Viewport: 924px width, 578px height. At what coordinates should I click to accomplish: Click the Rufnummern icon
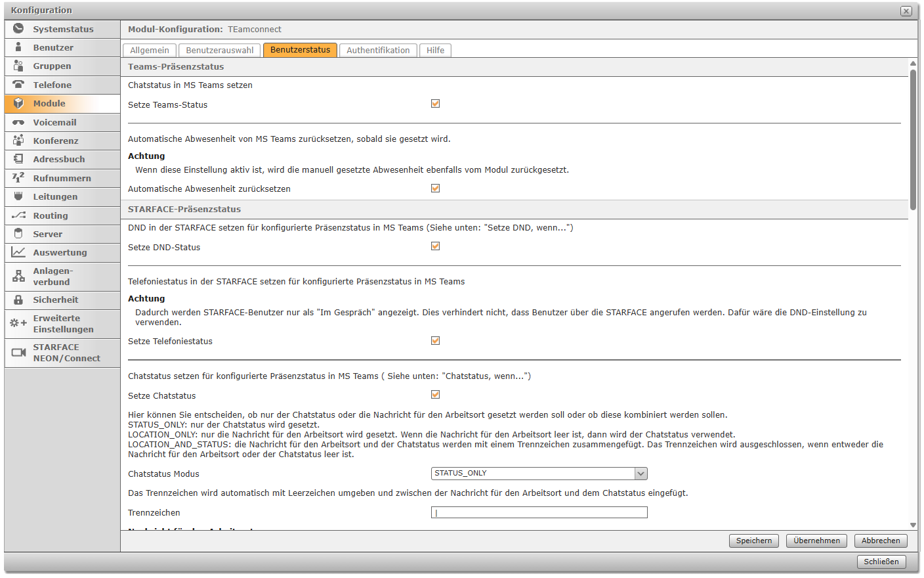click(x=18, y=177)
